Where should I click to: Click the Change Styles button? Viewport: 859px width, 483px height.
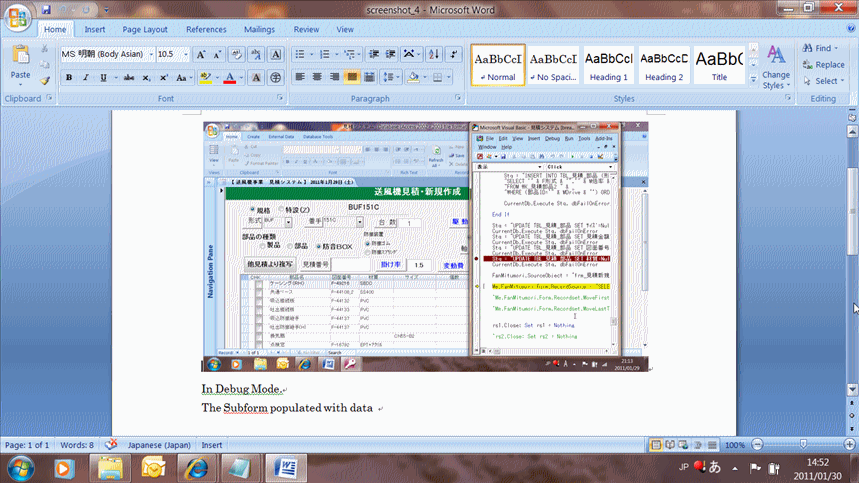pyautogui.click(x=776, y=67)
